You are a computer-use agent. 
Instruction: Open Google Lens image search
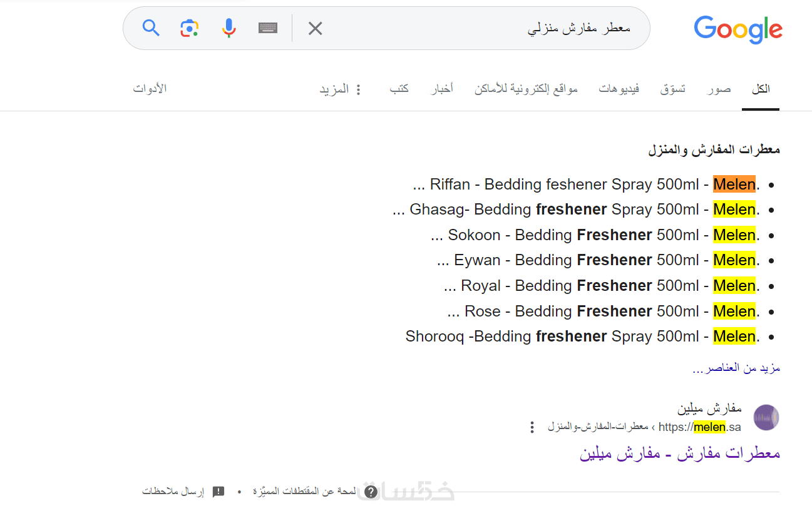190,28
